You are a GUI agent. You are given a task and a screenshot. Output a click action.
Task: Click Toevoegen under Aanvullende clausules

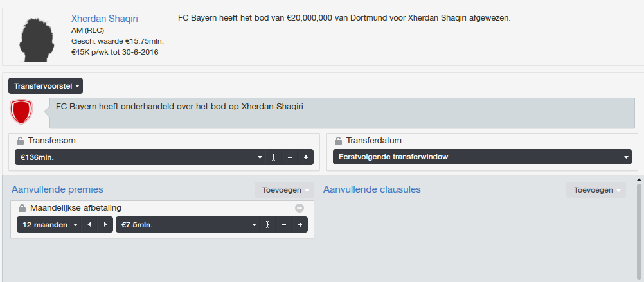[596, 190]
